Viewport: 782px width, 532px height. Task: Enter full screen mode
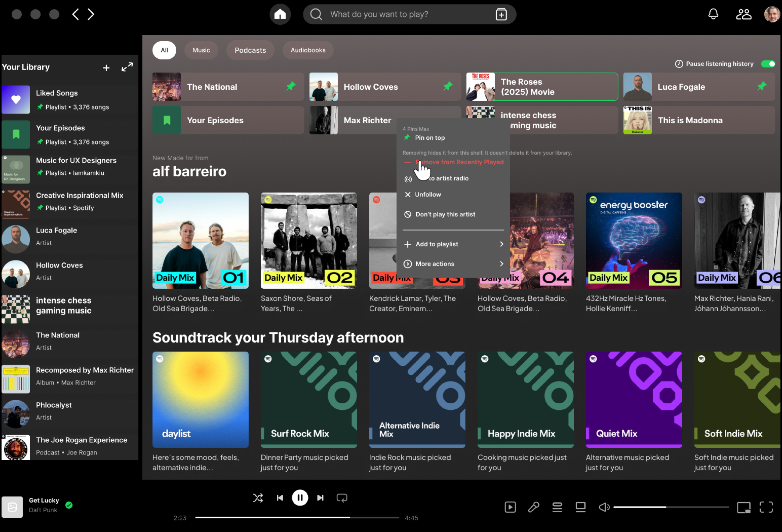[x=766, y=507]
